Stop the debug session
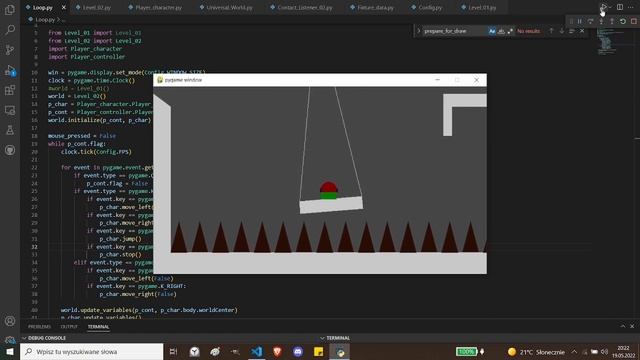Image resolution: width=640 pixels, height=360 pixels. (x=633, y=21)
